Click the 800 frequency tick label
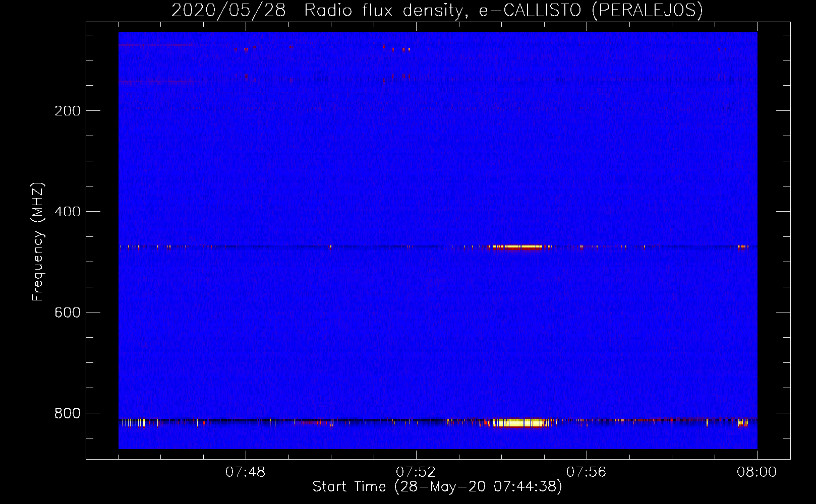Screen dimensions: 816x504 pos(68,413)
